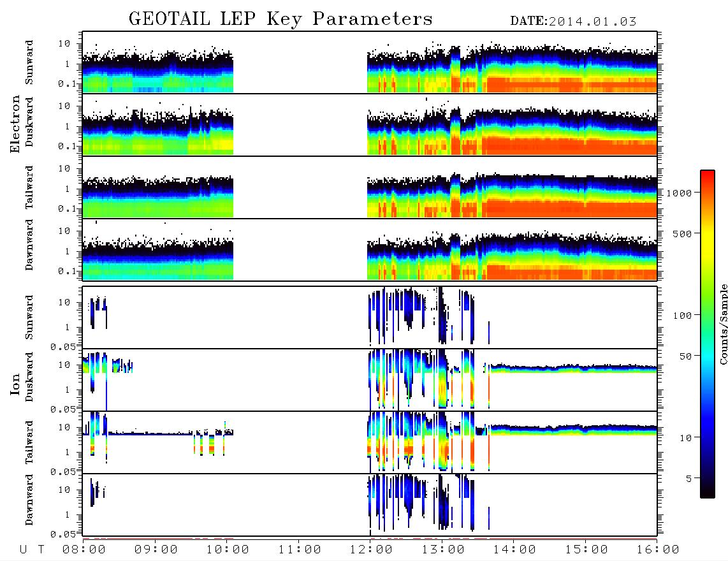Click the 'Ion' group axis label

[15, 384]
